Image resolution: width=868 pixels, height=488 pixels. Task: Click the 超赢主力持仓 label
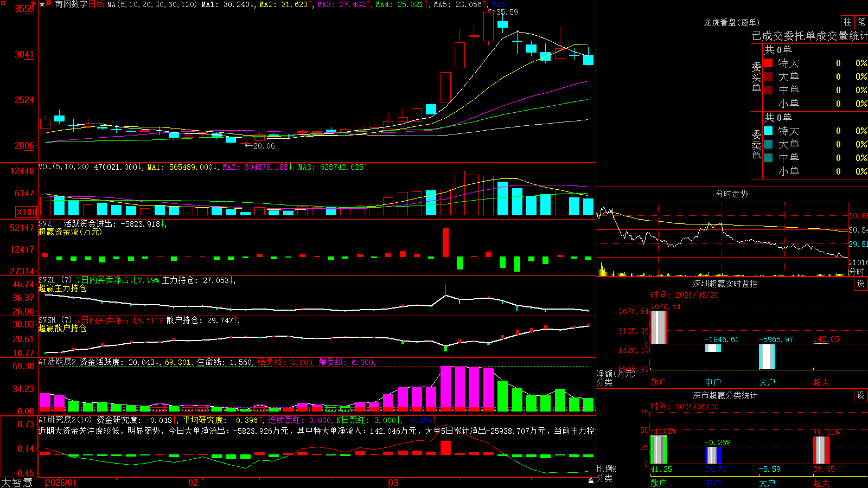coord(62,288)
